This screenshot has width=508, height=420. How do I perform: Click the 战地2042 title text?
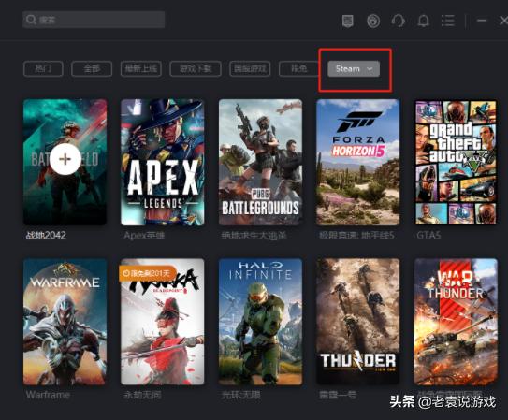click(46, 235)
